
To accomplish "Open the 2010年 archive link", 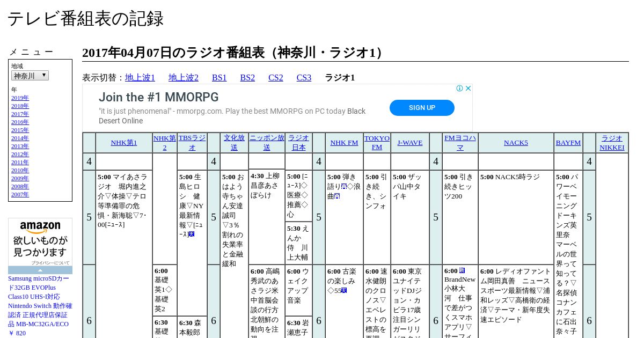I will coord(20,170).
